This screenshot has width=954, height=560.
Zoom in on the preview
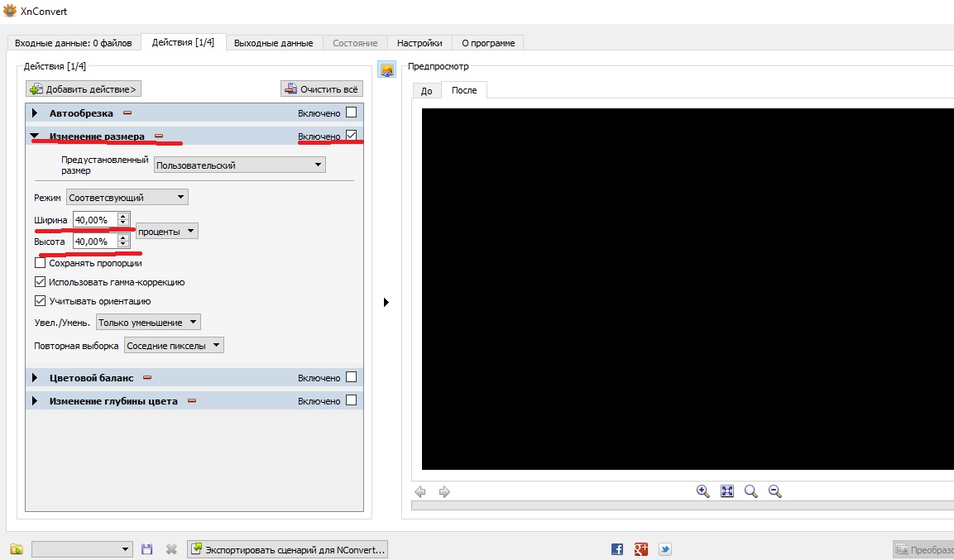[702, 491]
